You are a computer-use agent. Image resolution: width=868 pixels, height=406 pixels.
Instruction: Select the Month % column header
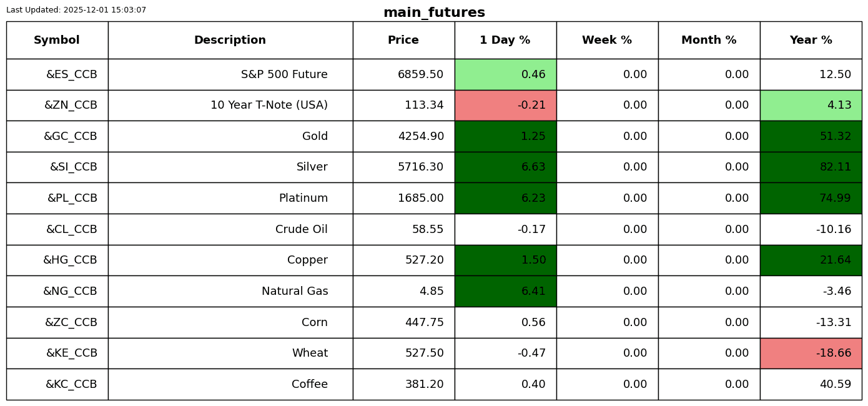pos(709,41)
